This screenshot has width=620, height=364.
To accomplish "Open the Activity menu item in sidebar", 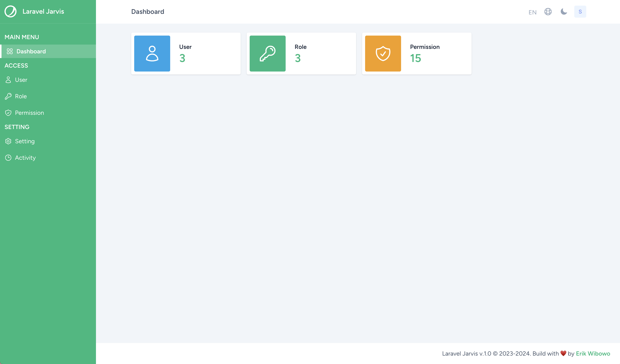I will [x=25, y=157].
